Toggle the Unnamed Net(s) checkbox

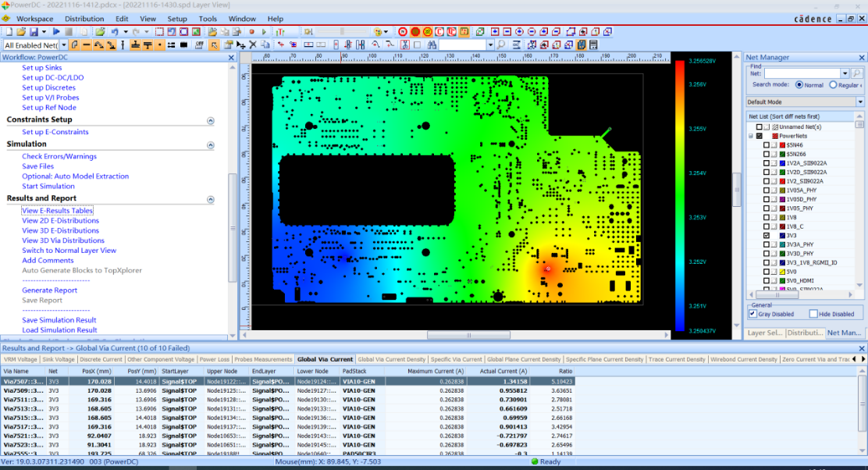759,126
